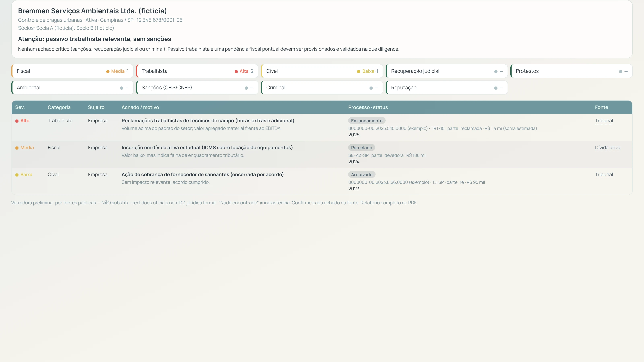Open the Ambiental category card
644x362 pixels.
click(72, 88)
